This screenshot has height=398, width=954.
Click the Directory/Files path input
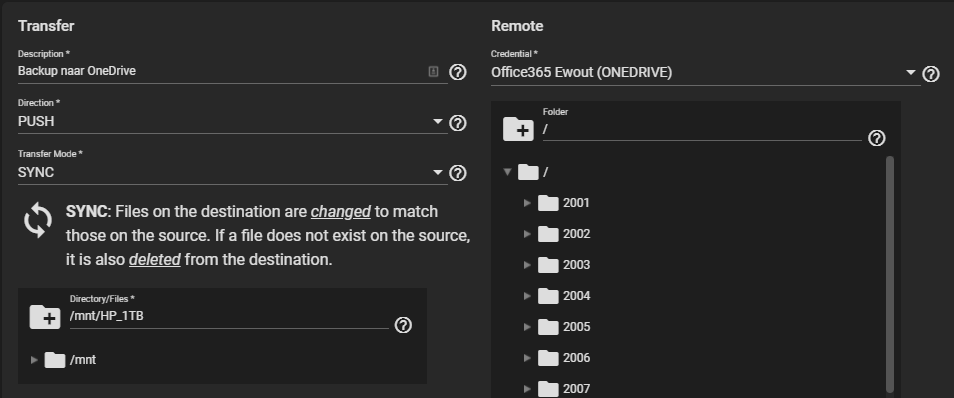point(229,316)
